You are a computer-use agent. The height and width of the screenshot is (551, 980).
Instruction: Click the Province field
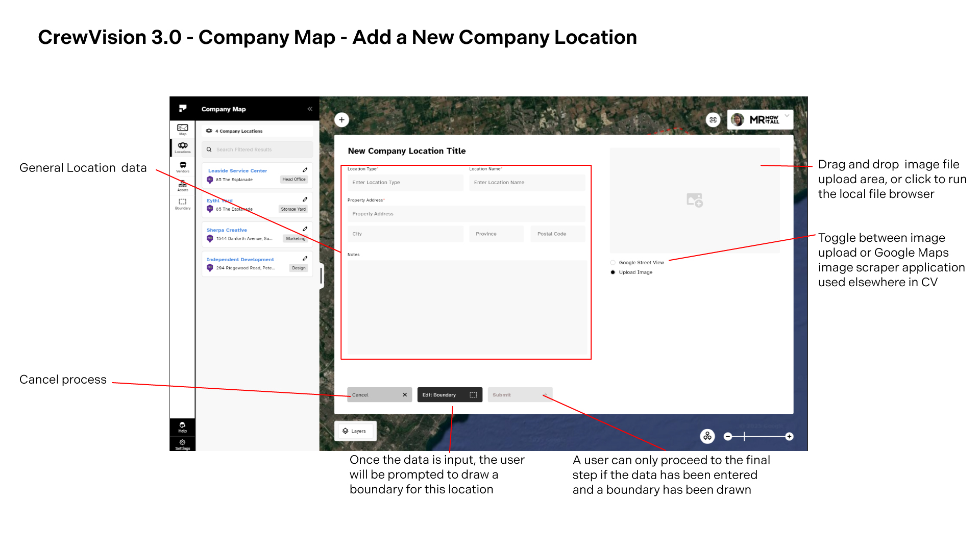coord(497,234)
